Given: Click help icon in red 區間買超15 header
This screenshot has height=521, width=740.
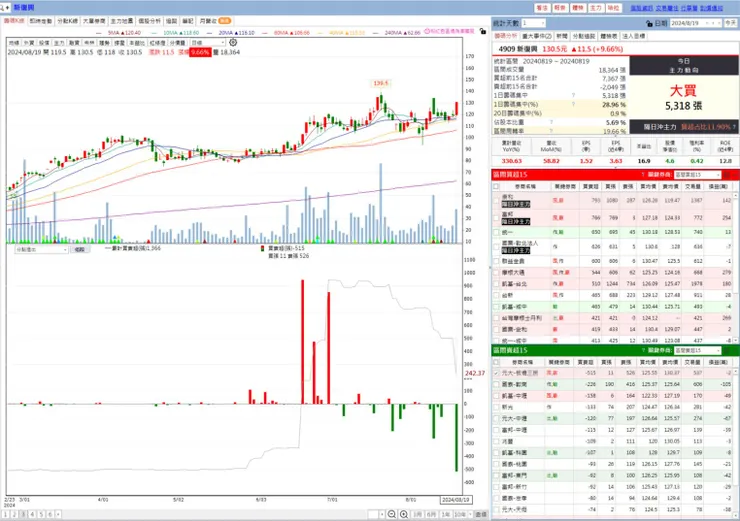Looking at the screenshot, I should (x=643, y=175).
